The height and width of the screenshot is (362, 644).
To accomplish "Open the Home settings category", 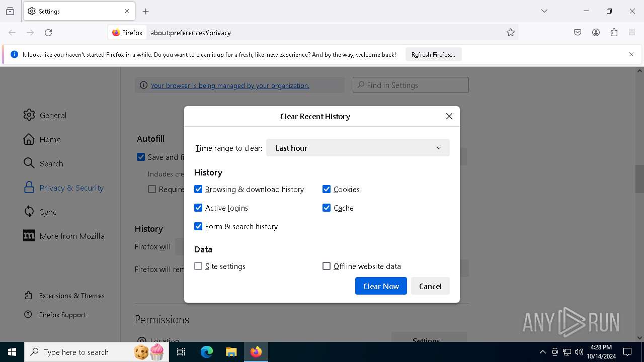I will pyautogui.click(x=42, y=139).
